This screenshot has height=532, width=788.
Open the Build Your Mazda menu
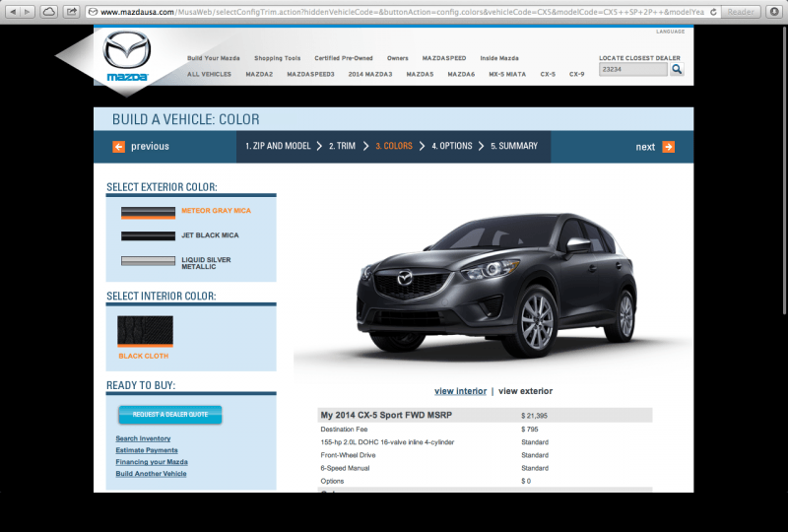214,58
